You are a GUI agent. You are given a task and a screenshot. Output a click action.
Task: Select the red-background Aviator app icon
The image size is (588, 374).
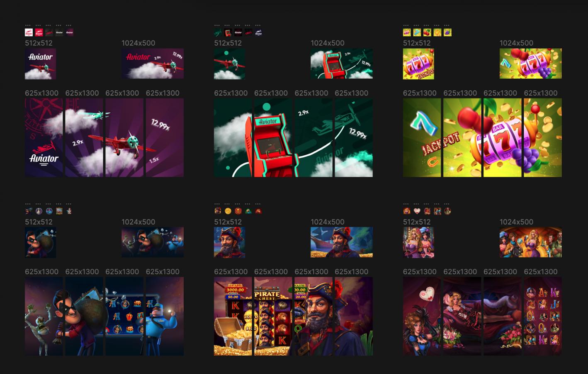tap(39, 32)
